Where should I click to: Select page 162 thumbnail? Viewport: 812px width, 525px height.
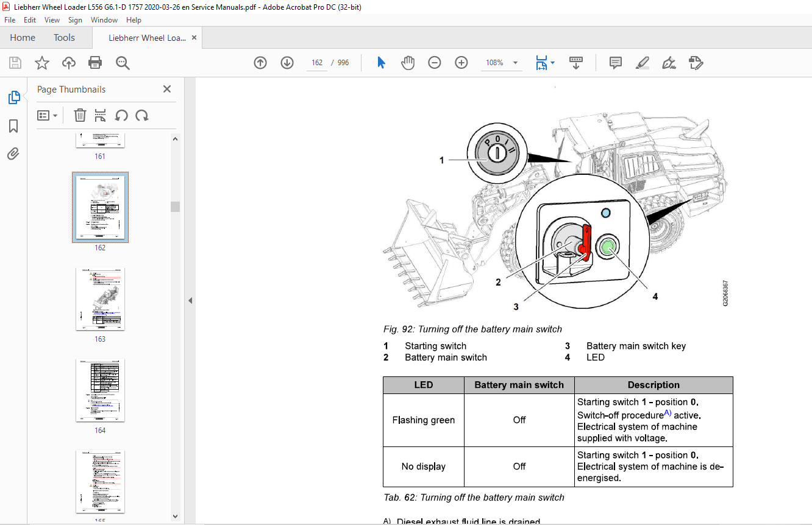point(100,207)
